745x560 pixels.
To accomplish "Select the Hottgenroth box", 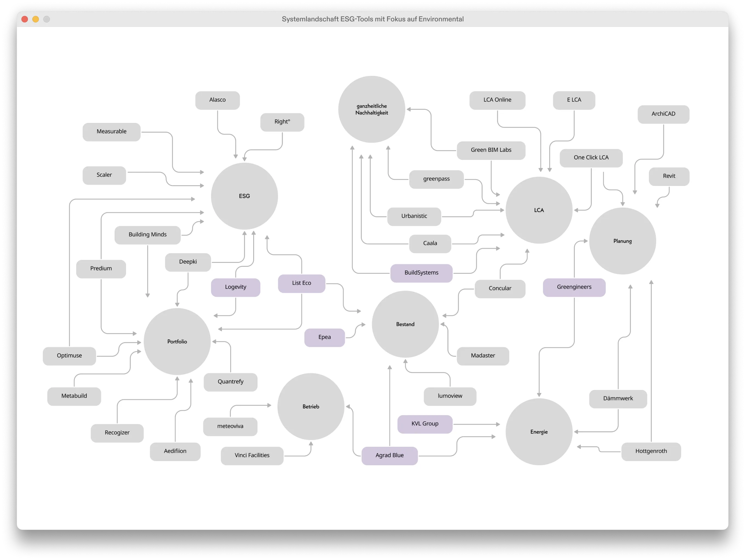I will [651, 451].
